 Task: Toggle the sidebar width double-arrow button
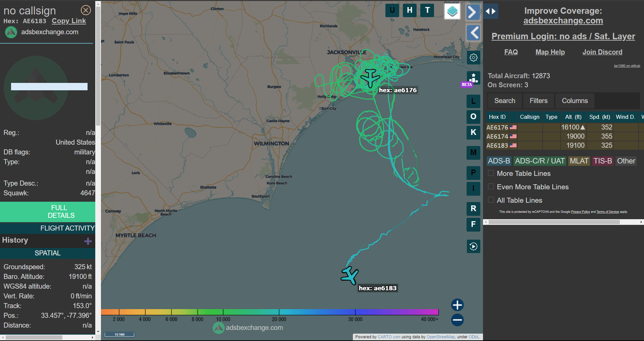(x=490, y=11)
